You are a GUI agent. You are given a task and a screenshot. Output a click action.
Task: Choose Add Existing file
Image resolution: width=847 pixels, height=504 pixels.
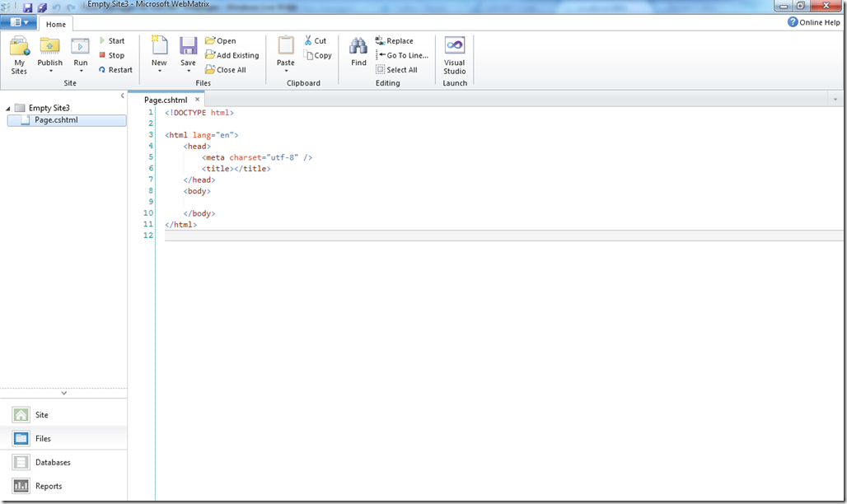232,55
